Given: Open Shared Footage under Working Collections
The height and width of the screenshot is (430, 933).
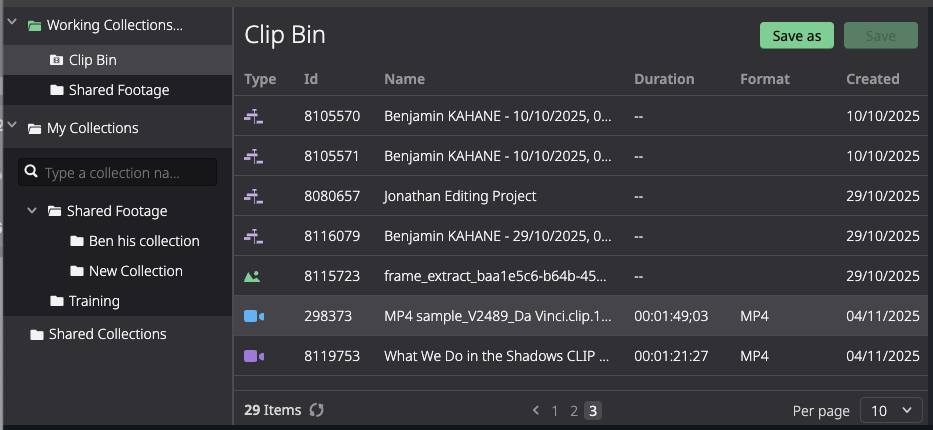Looking at the screenshot, I should 117,90.
